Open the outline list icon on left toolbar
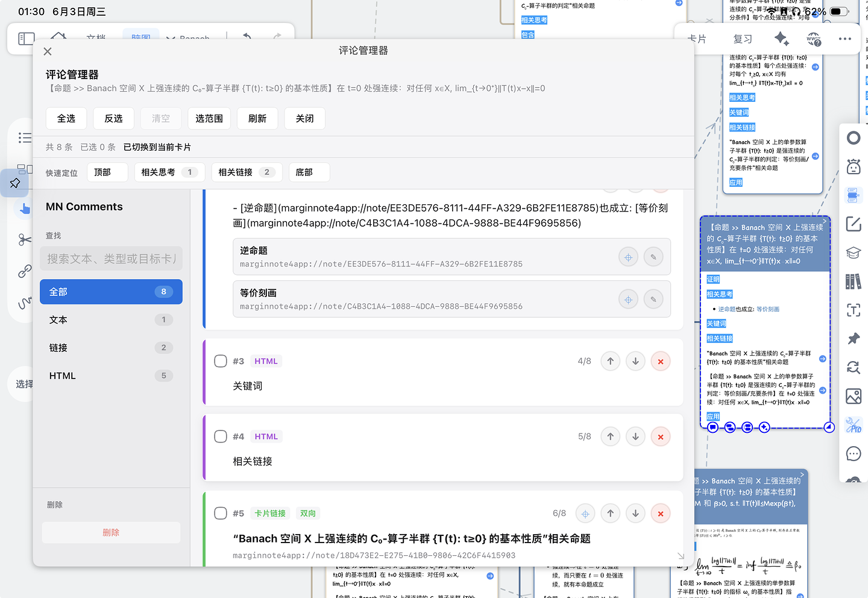 [25, 138]
